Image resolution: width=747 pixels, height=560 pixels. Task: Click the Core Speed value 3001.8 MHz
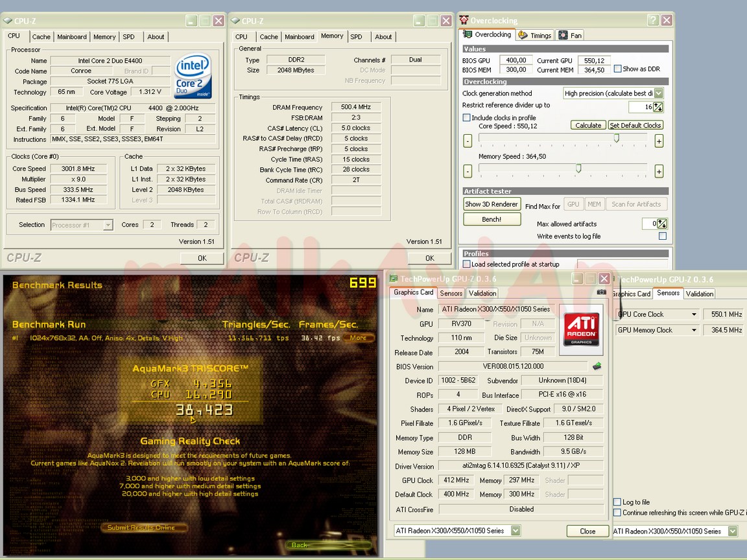pyautogui.click(x=78, y=169)
